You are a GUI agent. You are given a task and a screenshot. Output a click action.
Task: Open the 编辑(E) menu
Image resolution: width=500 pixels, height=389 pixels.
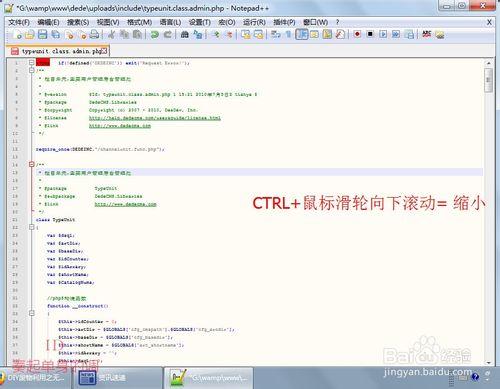coord(48,22)
